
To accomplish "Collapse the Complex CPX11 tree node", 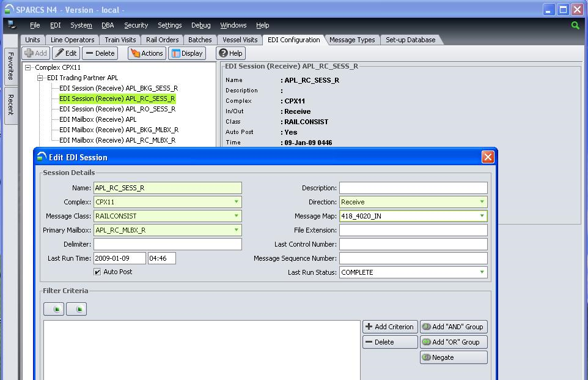I will click(x=28, y=67).
